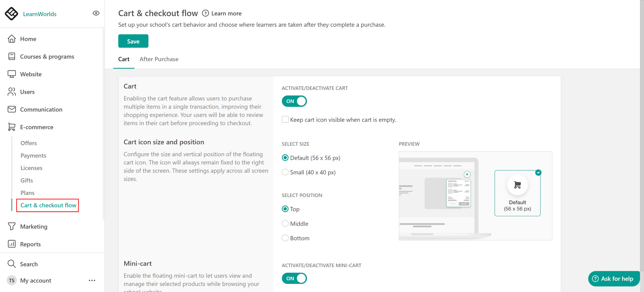Open My account options menu
The width and height of the screenshot is (644, 292).
(92, 280)
